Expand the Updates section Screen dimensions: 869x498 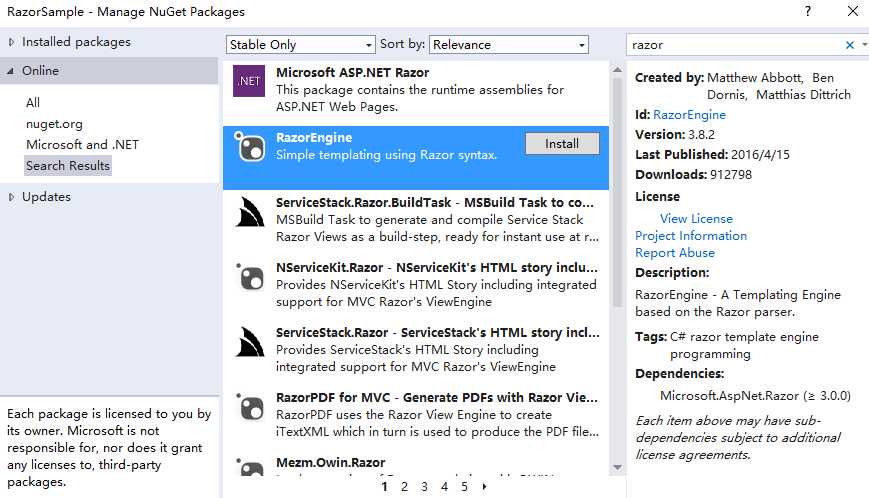[x=11, y=197]
